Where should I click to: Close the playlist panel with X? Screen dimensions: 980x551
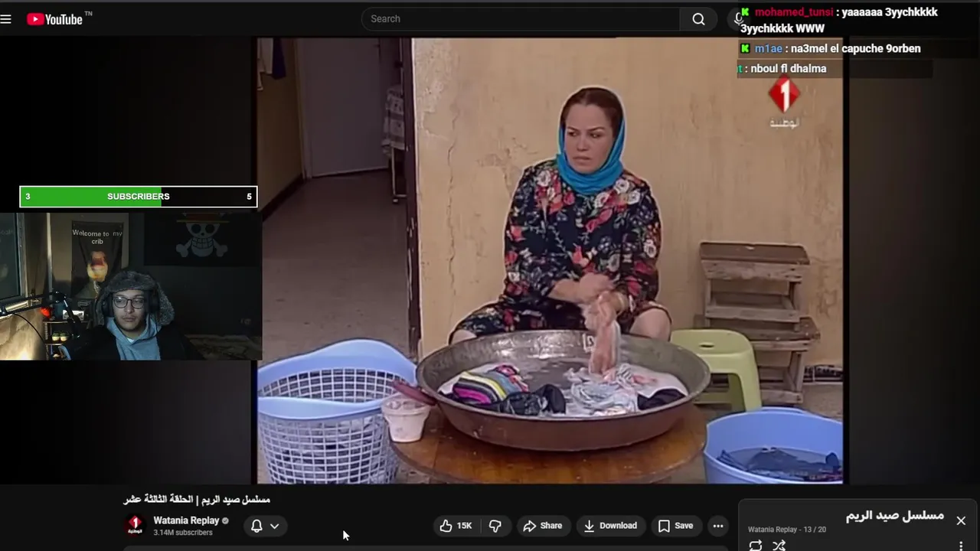[x=961, y=520]
